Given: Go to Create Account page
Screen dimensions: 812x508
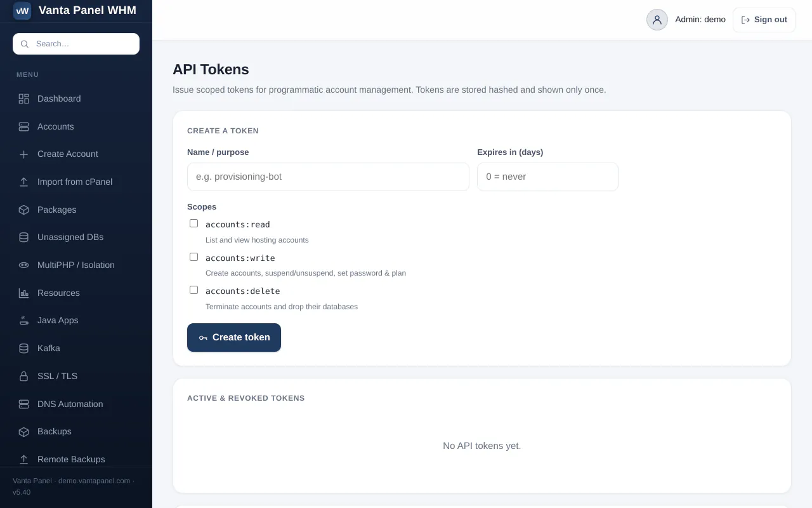Looking at the screenshot, I should click(x=76, y=154).
